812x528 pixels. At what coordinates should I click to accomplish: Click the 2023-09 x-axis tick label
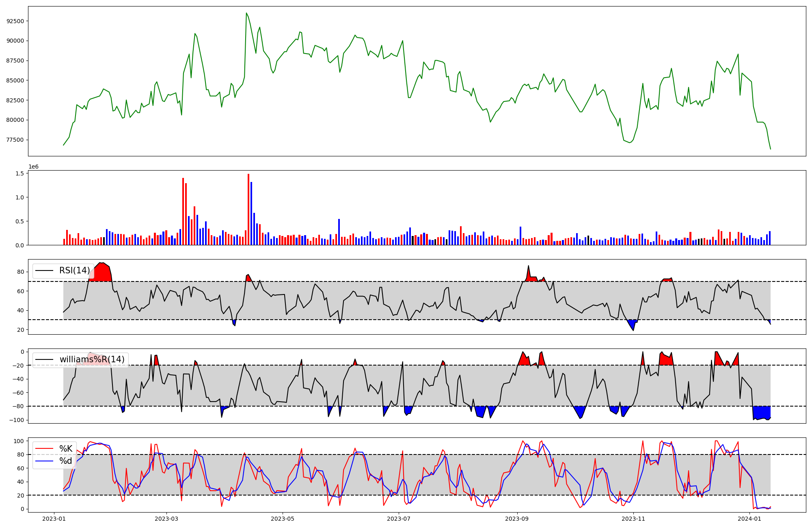pyautogui.click(x=517, y=519)
